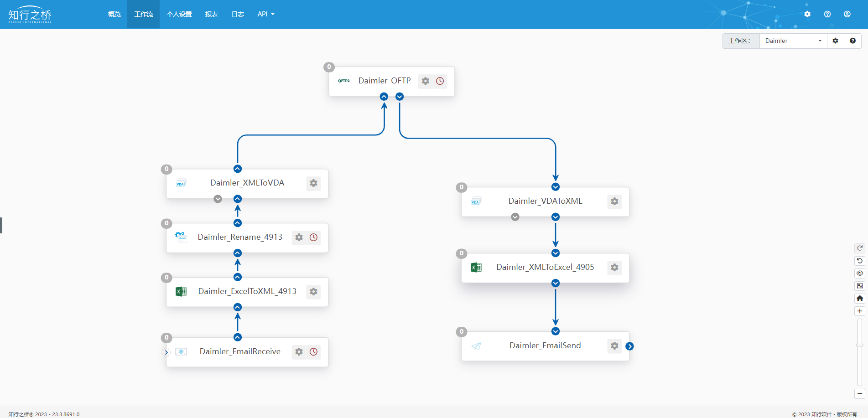Open the 日志 tab

[x=238, y=14]
